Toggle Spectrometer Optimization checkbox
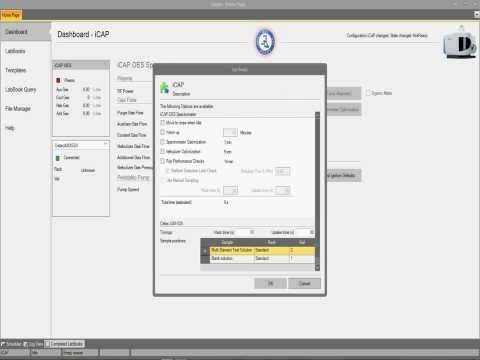 coord(163,142)
